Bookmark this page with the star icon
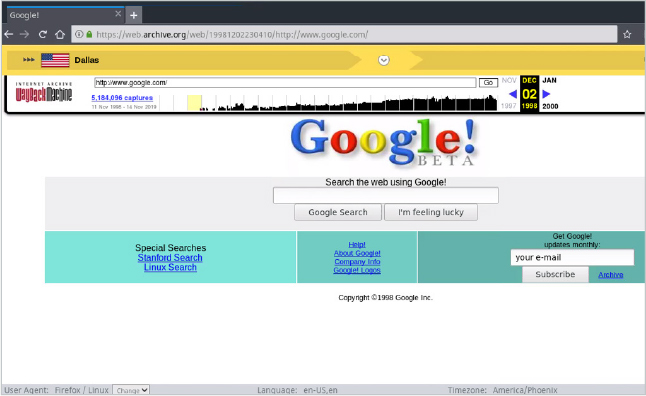Viewport: 646px width, 396px height. pos(627,35)
